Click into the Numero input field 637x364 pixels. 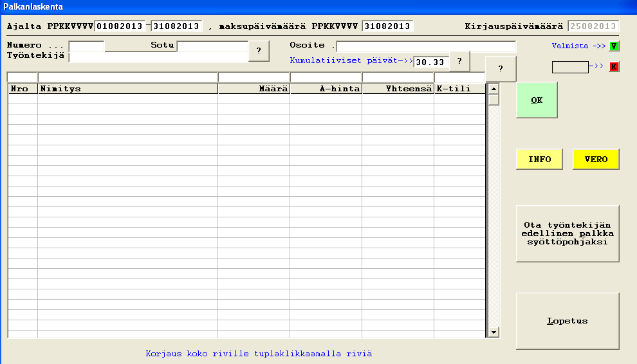(86, 46)
